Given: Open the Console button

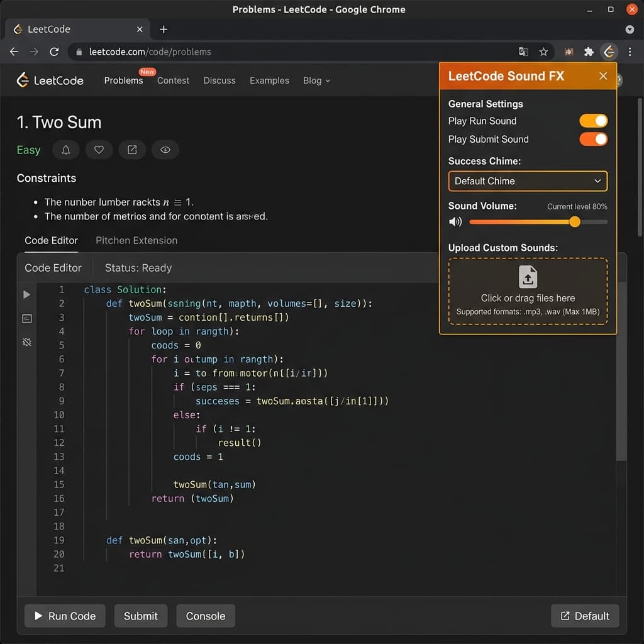Looking at the screenshot, I should point(206,616).
